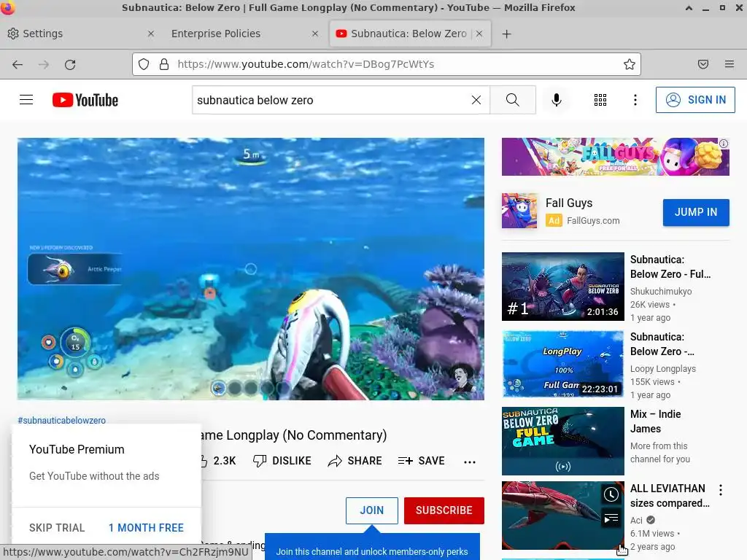Image resolution: width=747 pixels, height=560 pixels.
Task: Subscribe to the channel
Action: point(444,510)
